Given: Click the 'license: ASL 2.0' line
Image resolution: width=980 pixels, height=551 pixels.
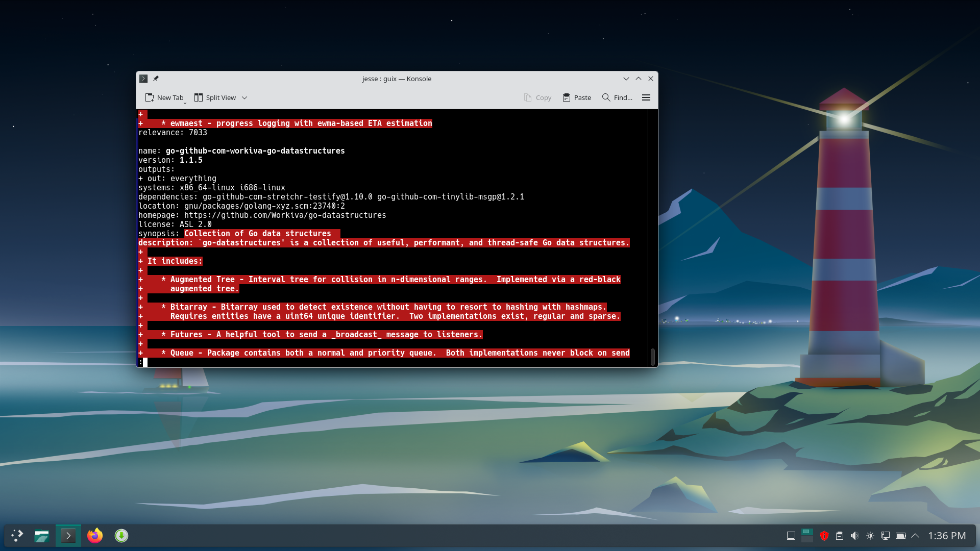Looking at the screenshot, I should [x=175, y=224].
